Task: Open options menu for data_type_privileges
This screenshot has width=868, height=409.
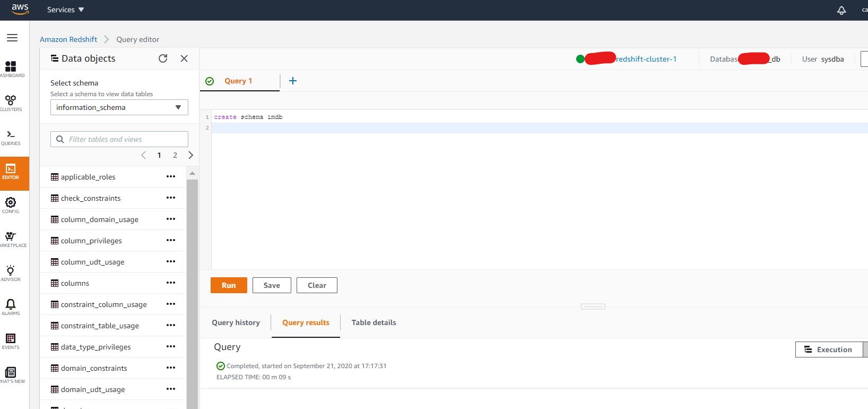Action: click(x=171, y=346)
